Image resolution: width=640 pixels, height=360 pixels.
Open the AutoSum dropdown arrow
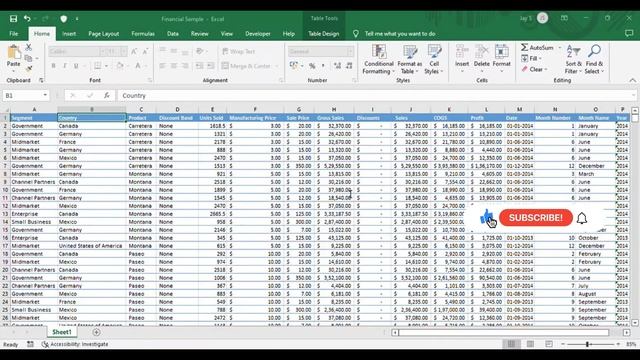[x=559, y=48]
